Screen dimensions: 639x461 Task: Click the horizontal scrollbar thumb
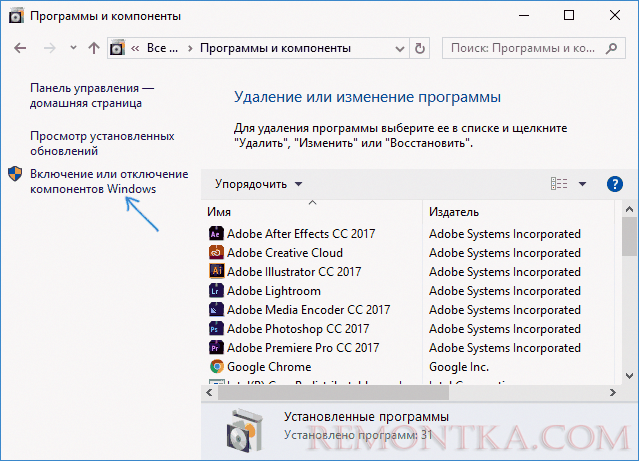click(x=333, y=393)
